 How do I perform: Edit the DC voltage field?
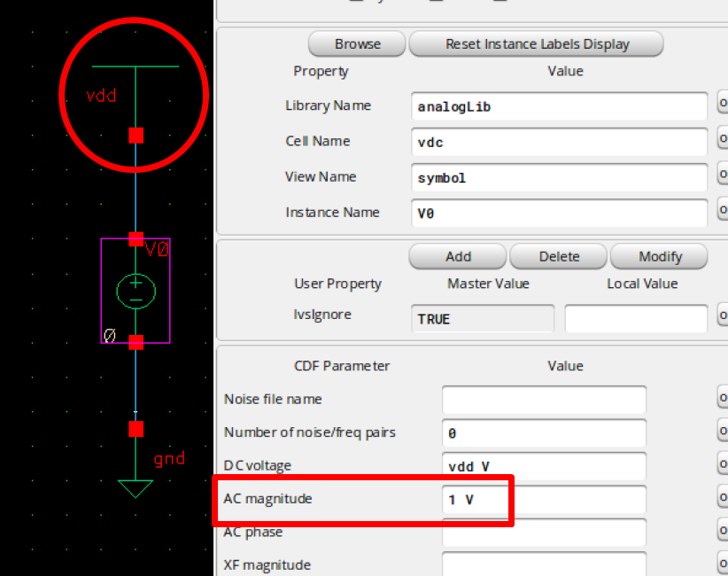click(544, 466)
